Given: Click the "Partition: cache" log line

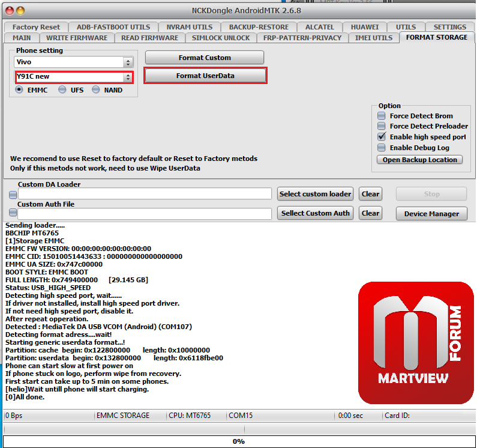Looking at the screenshot, I should tap(107, 350).
